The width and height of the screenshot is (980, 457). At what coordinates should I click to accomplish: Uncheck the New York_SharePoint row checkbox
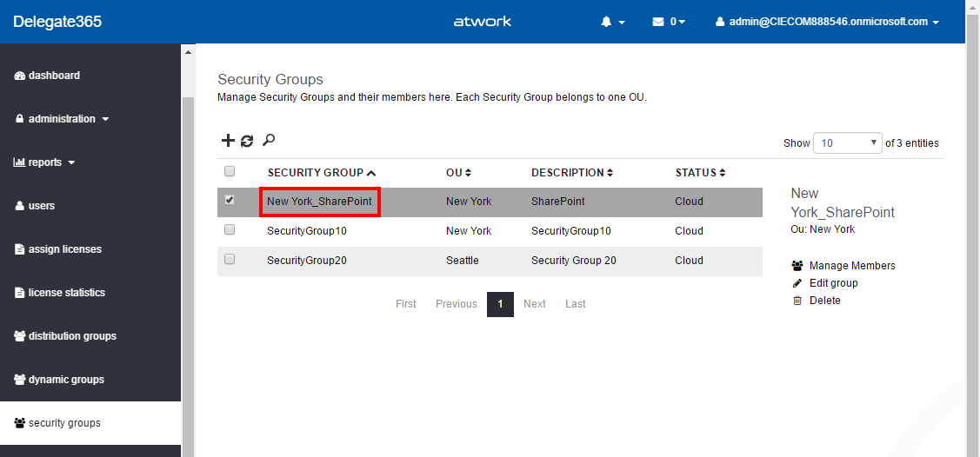pos(230,200)
